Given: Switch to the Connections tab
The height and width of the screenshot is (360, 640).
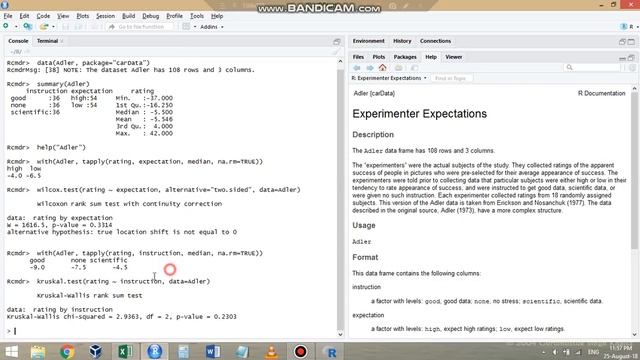Looking at the screenshot, I should point(435,41).
